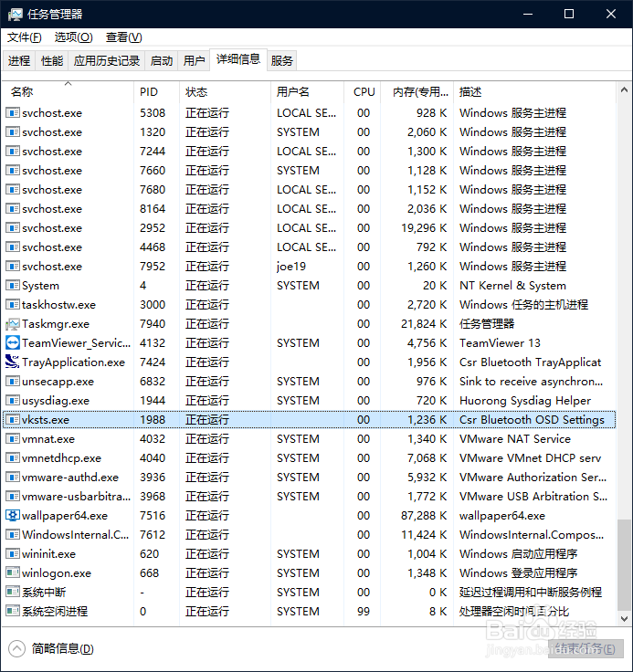Switch to the 服务 tab
The width and height of the screenshot is (633, 672).
coord(281,60)
